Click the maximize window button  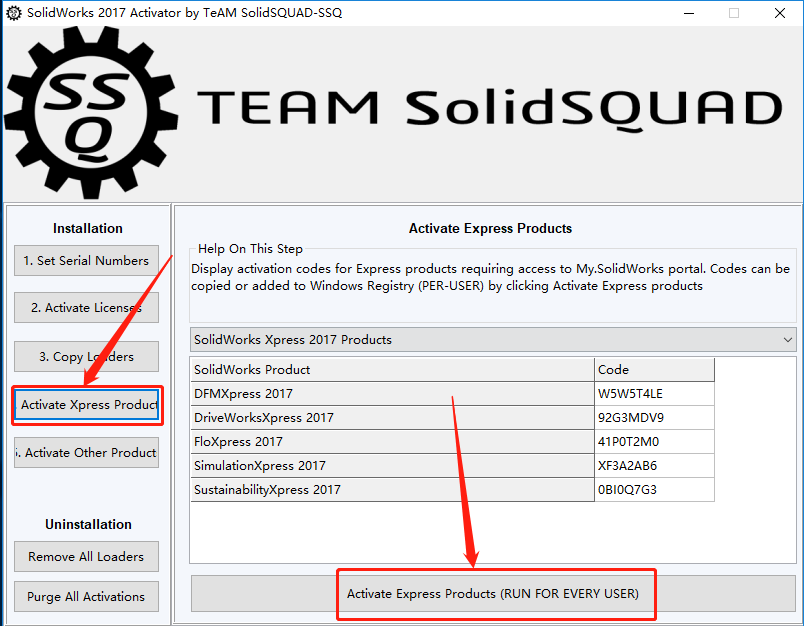(734, 13)
